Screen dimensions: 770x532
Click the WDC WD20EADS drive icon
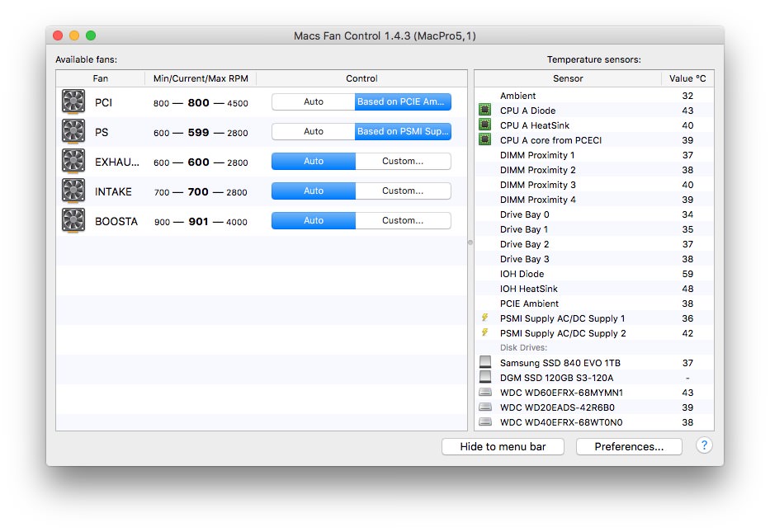coord(485,407)
